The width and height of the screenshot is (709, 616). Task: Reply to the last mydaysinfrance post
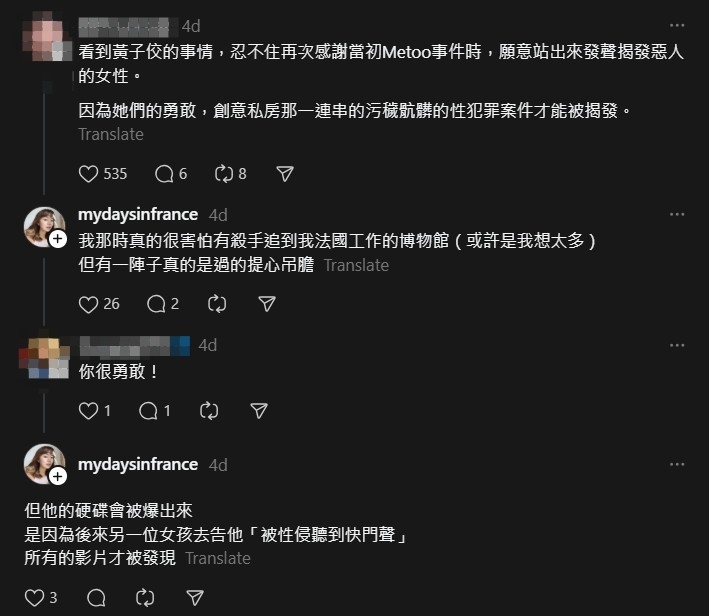pyautogui.click(x=96, y=598)
